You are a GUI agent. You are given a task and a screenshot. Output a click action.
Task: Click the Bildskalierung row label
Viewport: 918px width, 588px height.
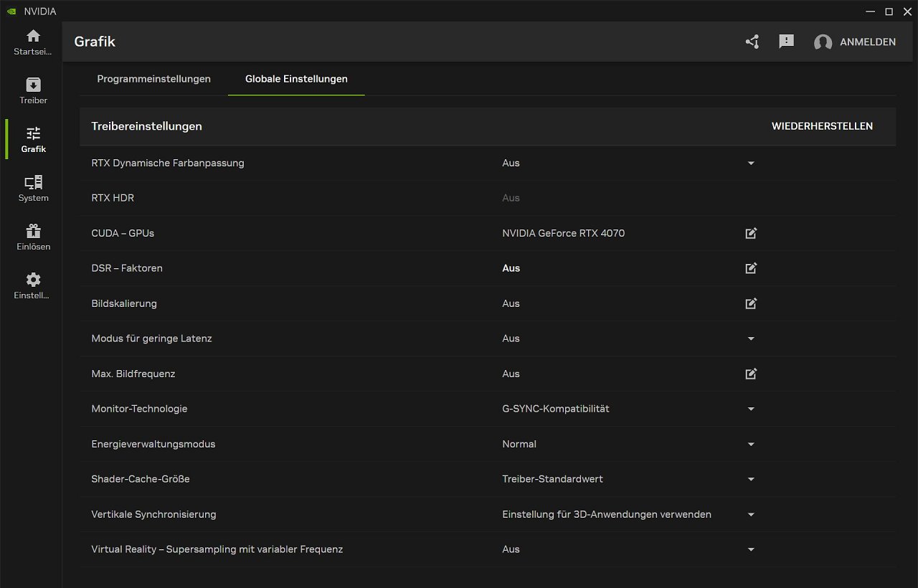point(124,303)
